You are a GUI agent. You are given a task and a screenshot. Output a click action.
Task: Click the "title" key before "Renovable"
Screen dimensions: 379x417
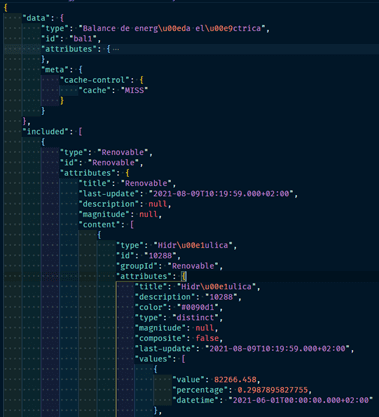pyautogui.click(x=94, y=183)
